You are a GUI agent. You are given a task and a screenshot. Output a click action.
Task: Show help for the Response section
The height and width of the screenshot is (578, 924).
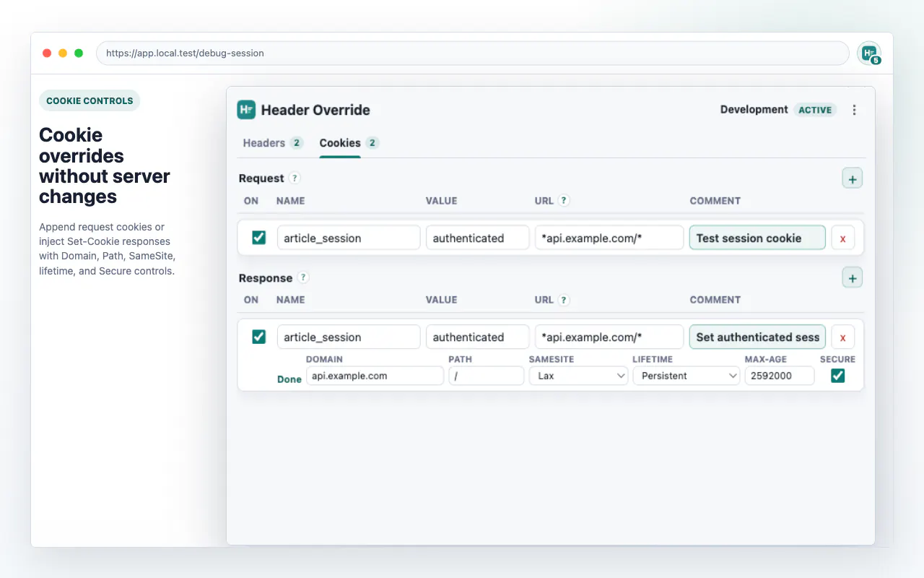coord(303,277)
